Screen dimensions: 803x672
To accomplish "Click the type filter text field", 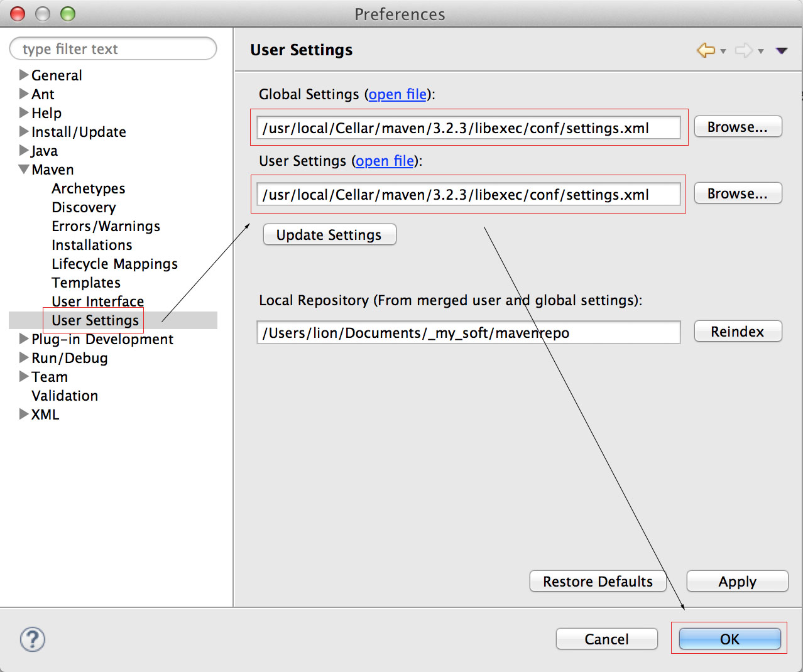I will pos(113,49).
